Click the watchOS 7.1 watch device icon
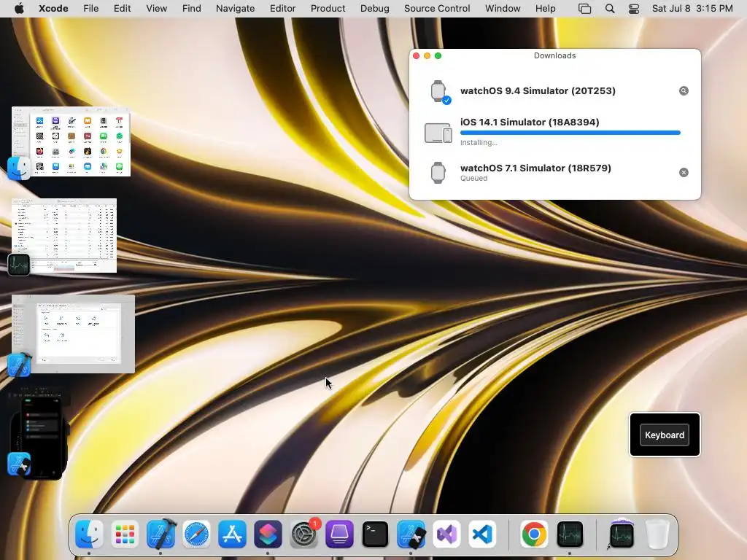Viewport: 747px width, 560px height. tap(438, 172)
